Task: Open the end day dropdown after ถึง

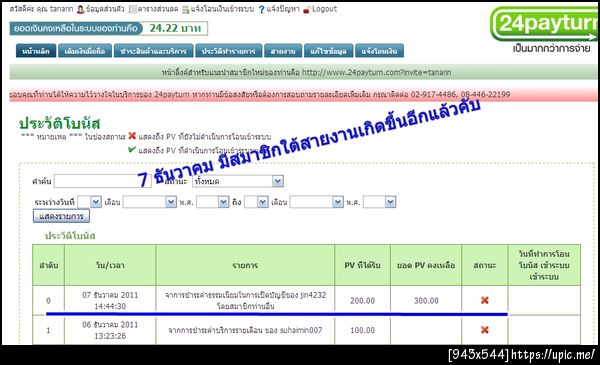Action: (256, 202)
